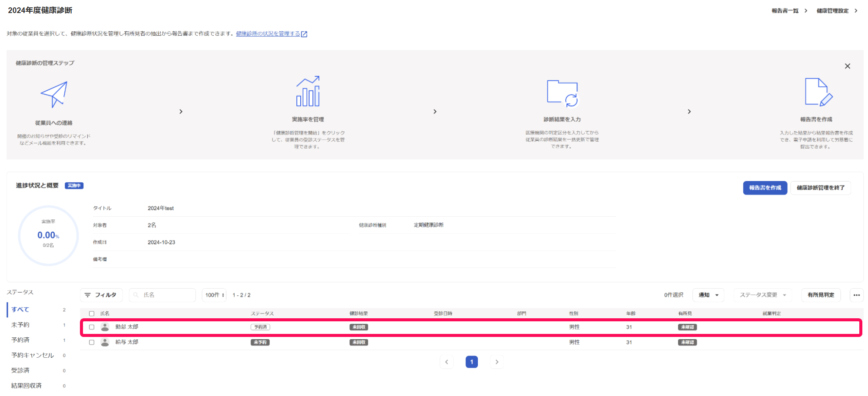Click the name 給与 太郎

tap(127, 342)
